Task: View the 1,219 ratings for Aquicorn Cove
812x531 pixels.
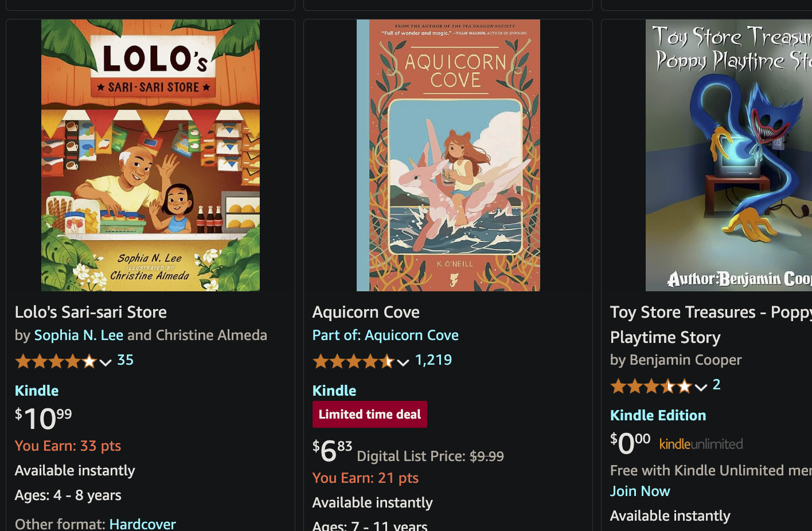Action: click(x=434, y=360)
